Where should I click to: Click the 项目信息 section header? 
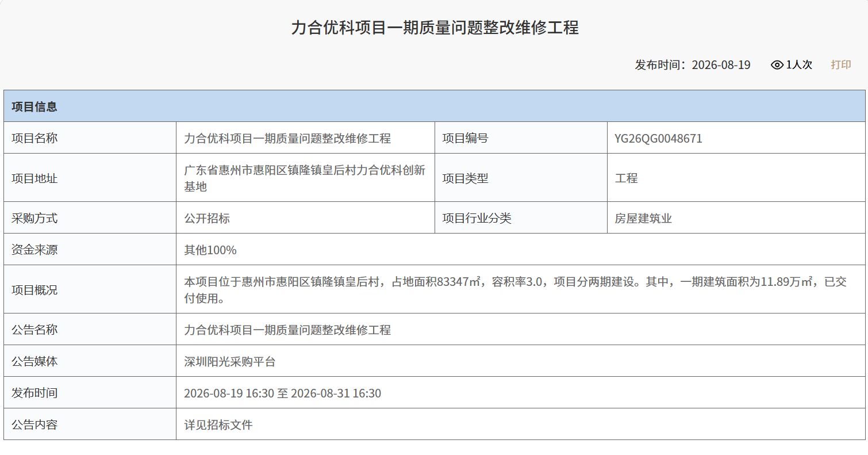(435, 106)
